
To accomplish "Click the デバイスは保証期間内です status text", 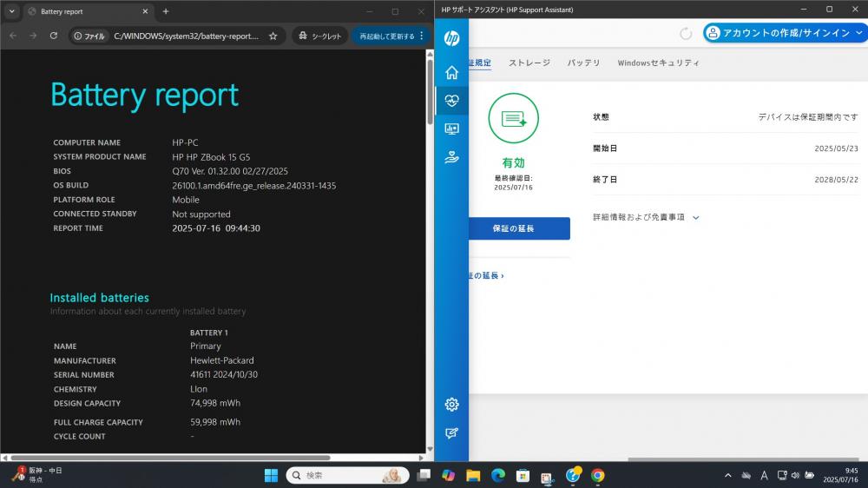I will (x=808, y=117).
